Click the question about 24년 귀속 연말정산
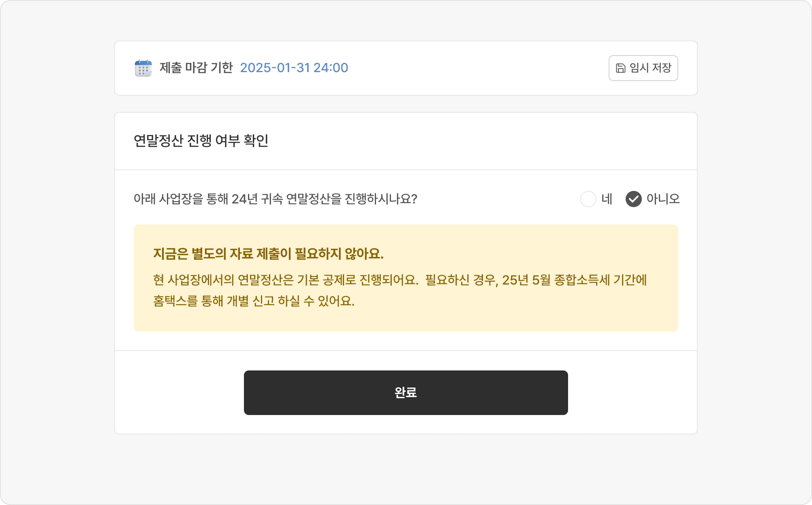812x505 pixels. click(277, 199)
